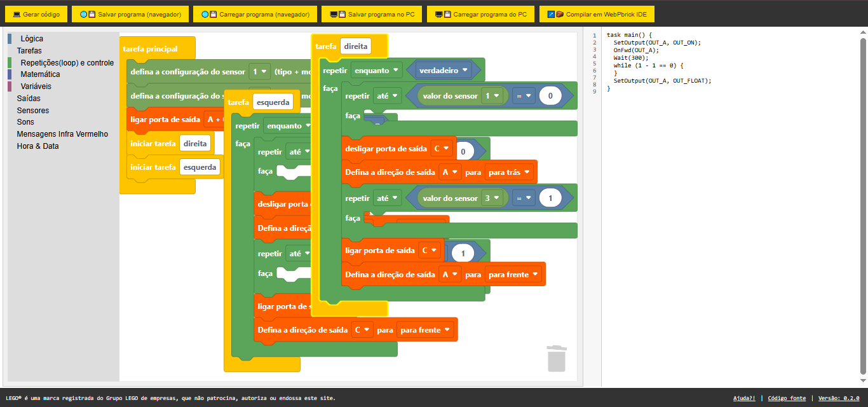Click Salvar programa (navegador) button
The height and width of the screenshot is (407, 868).
tap(130, 14)
